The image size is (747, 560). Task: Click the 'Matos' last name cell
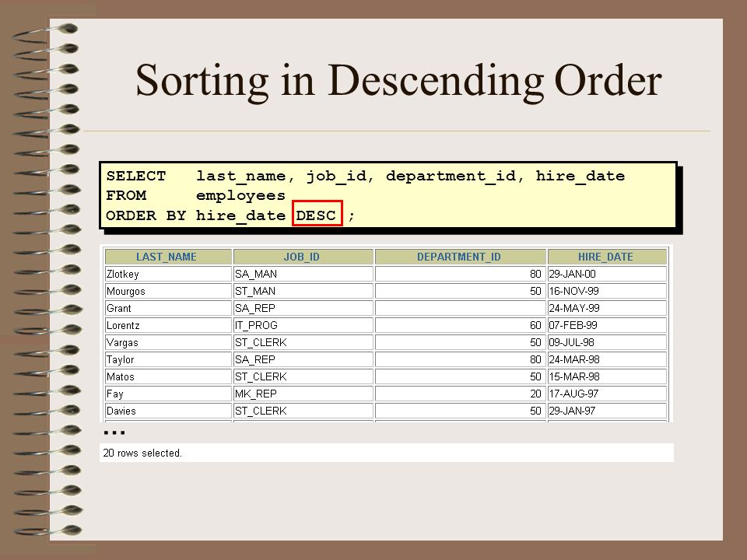pyautogui.click(x=168, y=376)
